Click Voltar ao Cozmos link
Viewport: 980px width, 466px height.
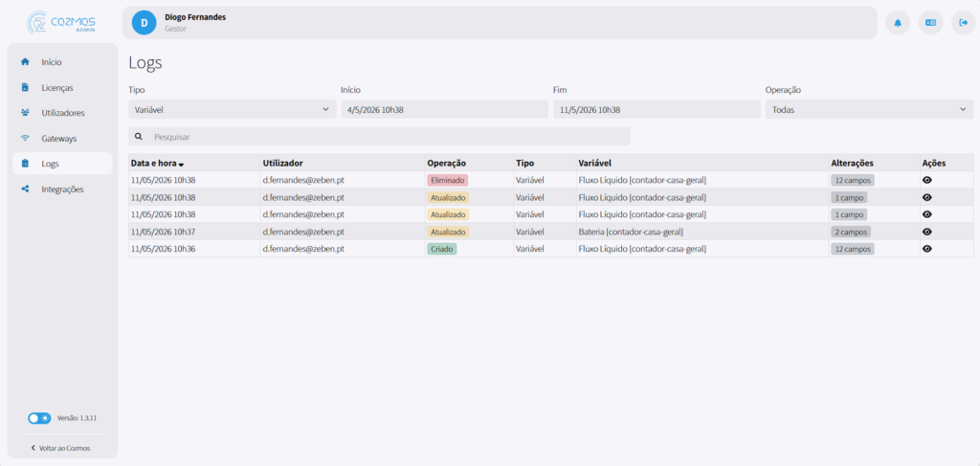tap(60, 448)
